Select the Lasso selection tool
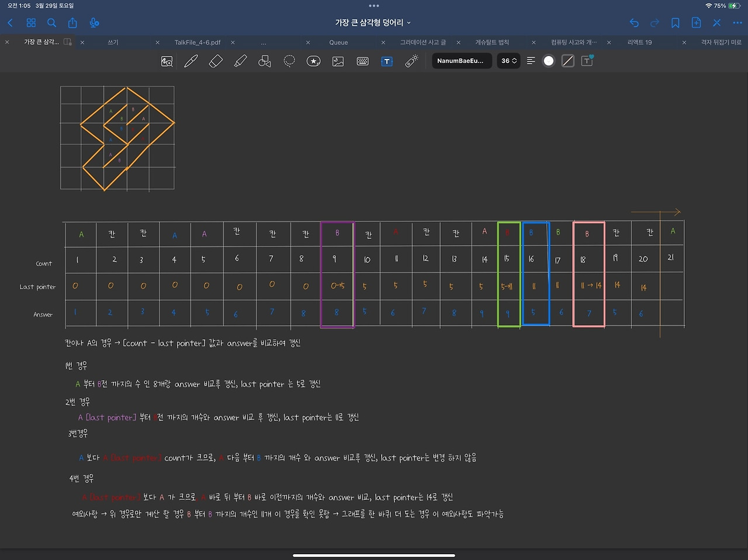Image resolution: width=748 pixels, height=560 pixels. [289, 61]
